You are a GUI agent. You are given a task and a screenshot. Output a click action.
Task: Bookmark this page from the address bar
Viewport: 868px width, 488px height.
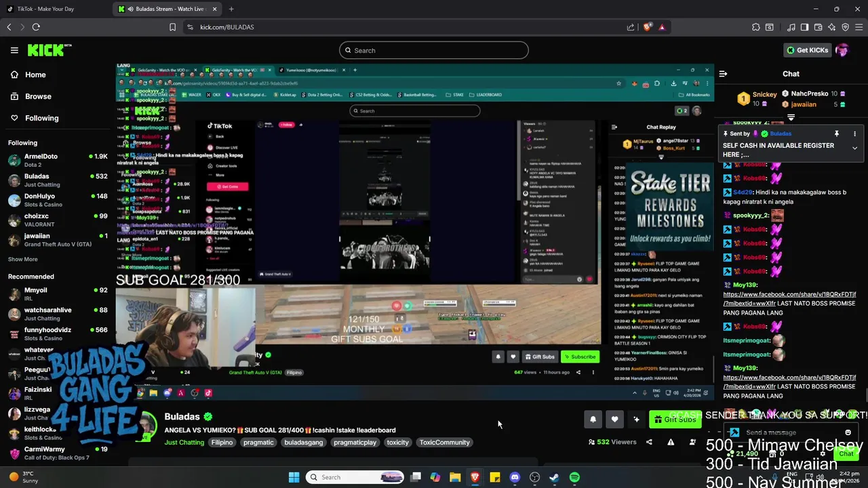172,27
